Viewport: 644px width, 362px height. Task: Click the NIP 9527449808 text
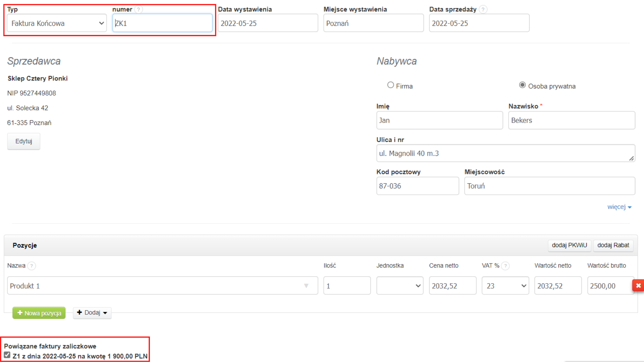32,93
